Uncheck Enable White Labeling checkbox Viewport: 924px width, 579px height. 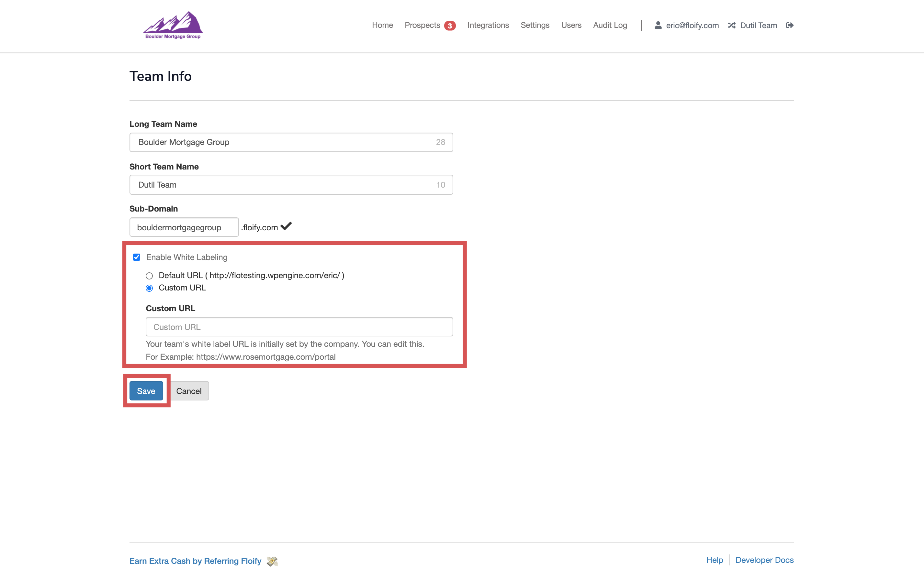point(136,257)
